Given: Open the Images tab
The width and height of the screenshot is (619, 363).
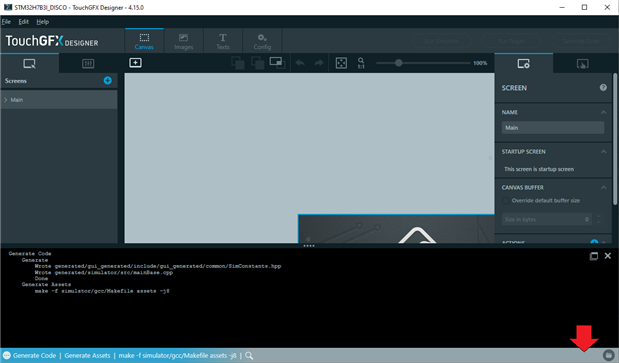Looking at the screenshot, I should pyautogui.click(x=183, y=41).
